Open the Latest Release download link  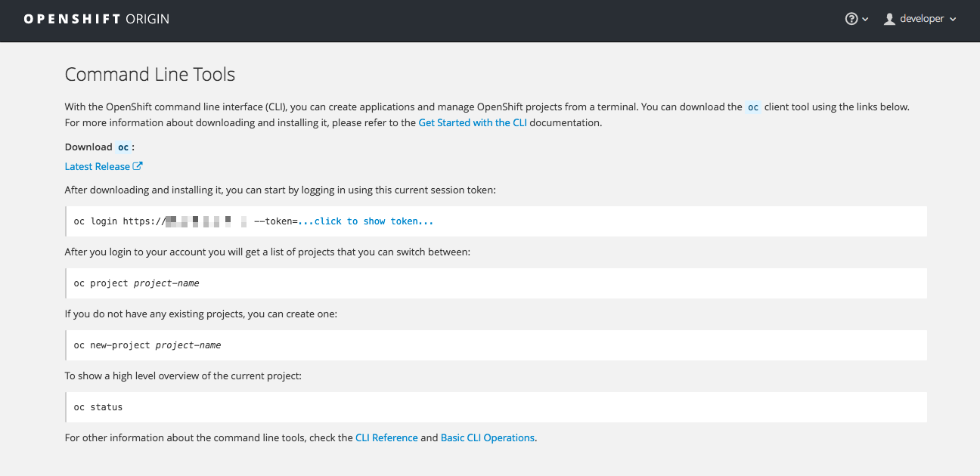pos(98,166)
